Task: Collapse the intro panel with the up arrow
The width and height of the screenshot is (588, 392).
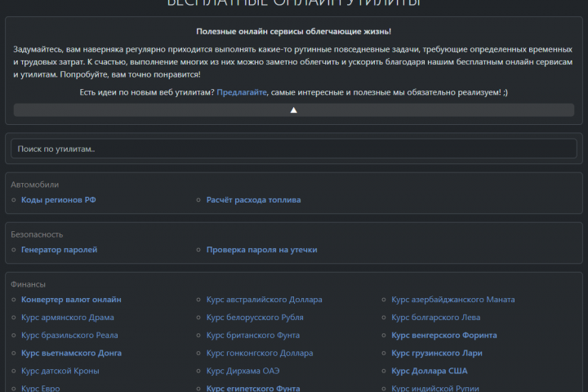Action: coord(294,109)
